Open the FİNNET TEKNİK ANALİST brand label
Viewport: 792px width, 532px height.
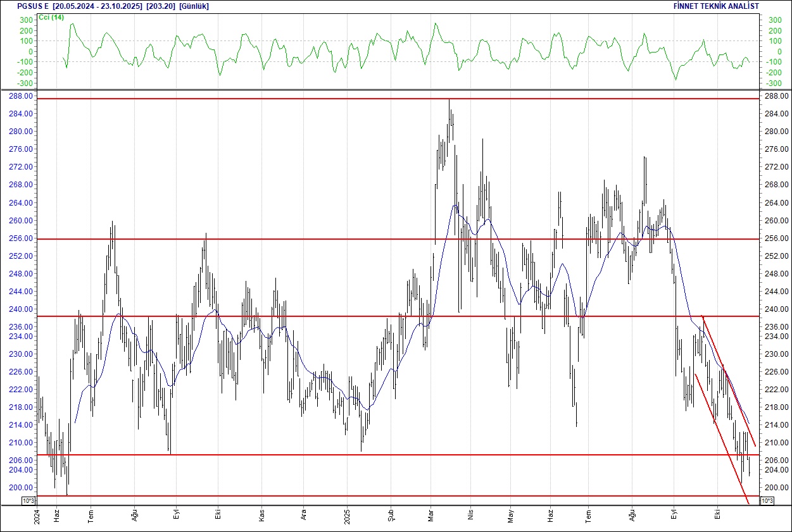[716, 6]
